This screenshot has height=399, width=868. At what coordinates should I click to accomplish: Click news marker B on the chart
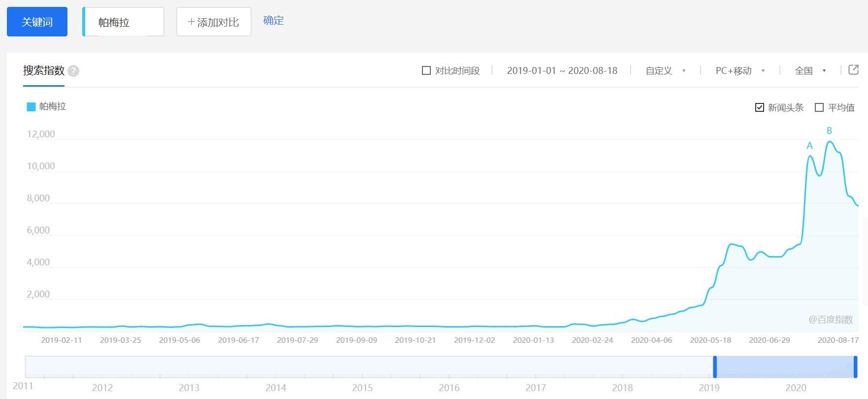pos(829,131)
